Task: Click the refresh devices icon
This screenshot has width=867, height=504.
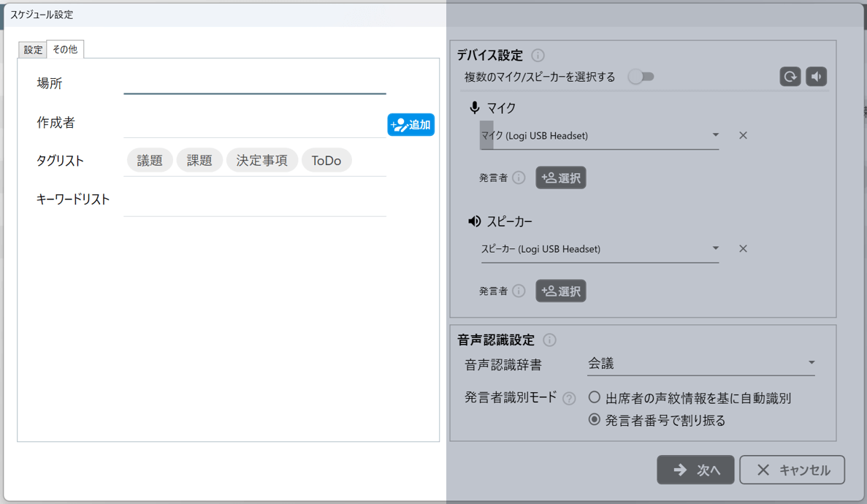Action: pyautogui.click(x=790, y=77)
